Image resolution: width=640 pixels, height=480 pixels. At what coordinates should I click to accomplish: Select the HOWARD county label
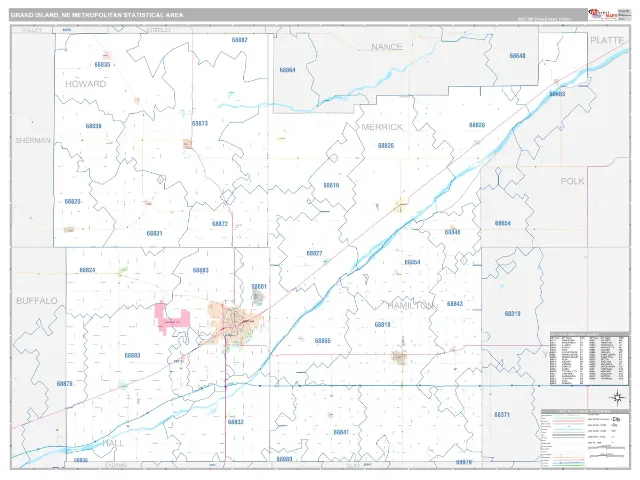tap(86, 84)
